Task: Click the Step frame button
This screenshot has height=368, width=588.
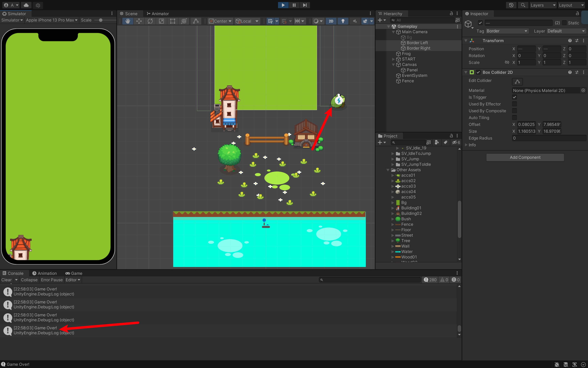Action: click(305, 5)
